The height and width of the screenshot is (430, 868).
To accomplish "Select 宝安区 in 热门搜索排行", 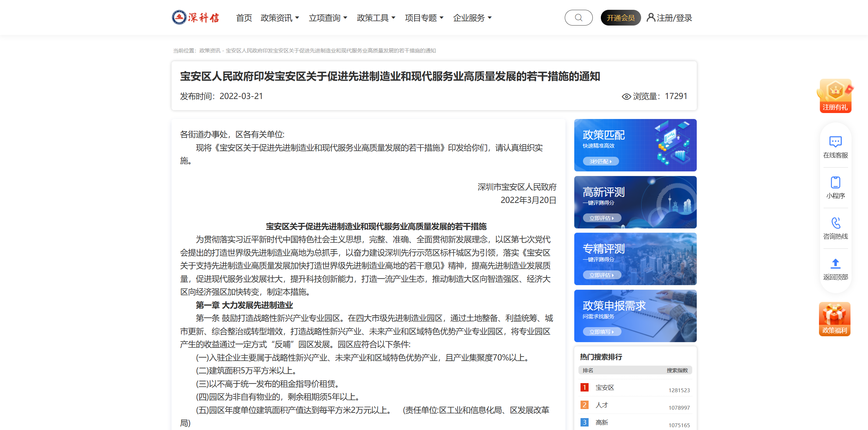I will coord(605,387).
